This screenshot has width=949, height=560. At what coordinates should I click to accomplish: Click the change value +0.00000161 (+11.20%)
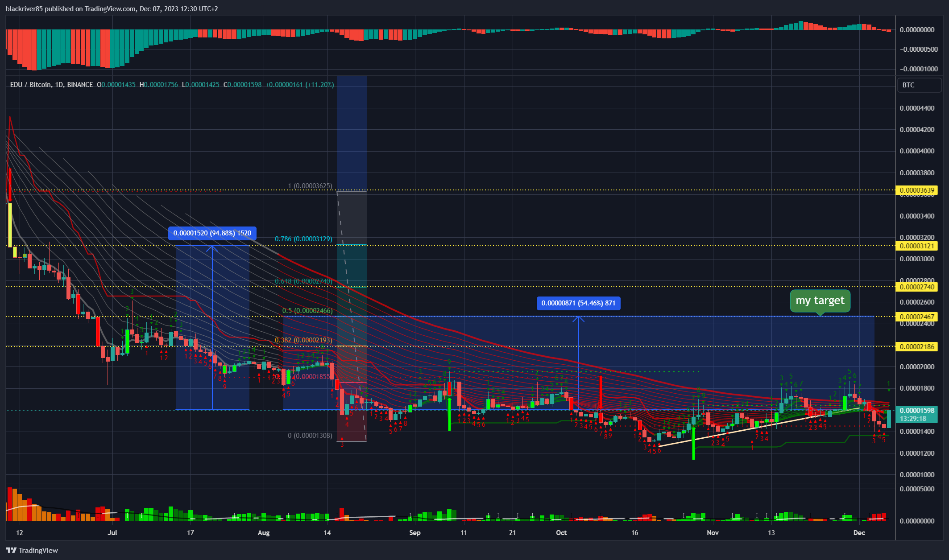300,84
